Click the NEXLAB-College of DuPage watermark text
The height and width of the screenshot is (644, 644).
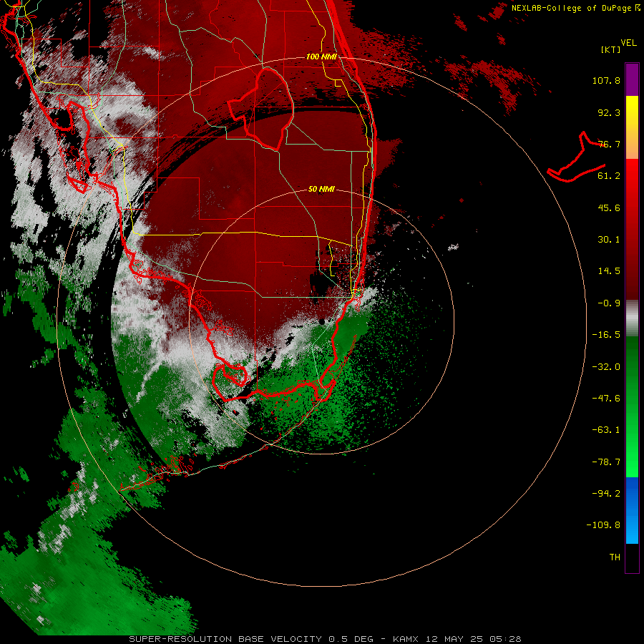pyautogui.click(x=575, y=8)
